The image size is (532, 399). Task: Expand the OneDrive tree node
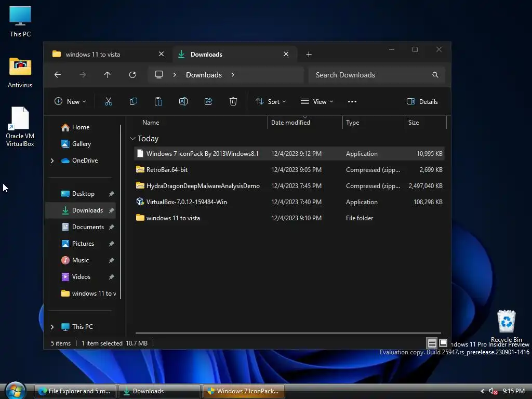(x=52, y=161)
